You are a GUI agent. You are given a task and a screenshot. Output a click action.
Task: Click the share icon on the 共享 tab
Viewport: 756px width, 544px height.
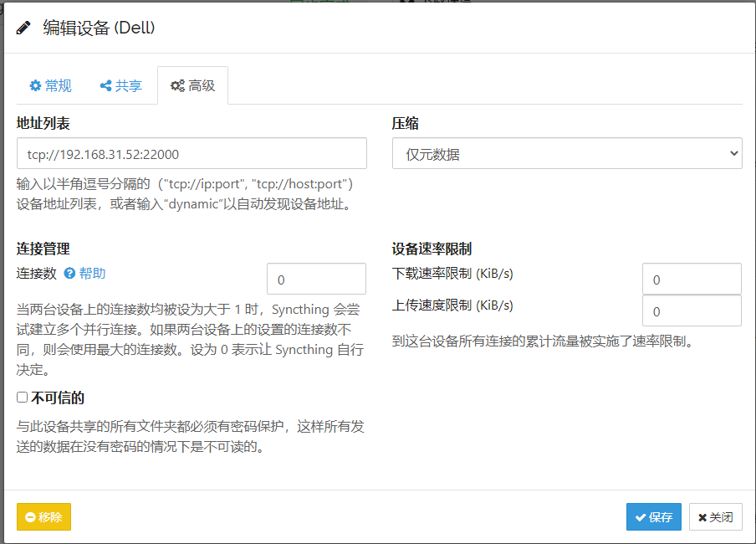tap(105, 86)
